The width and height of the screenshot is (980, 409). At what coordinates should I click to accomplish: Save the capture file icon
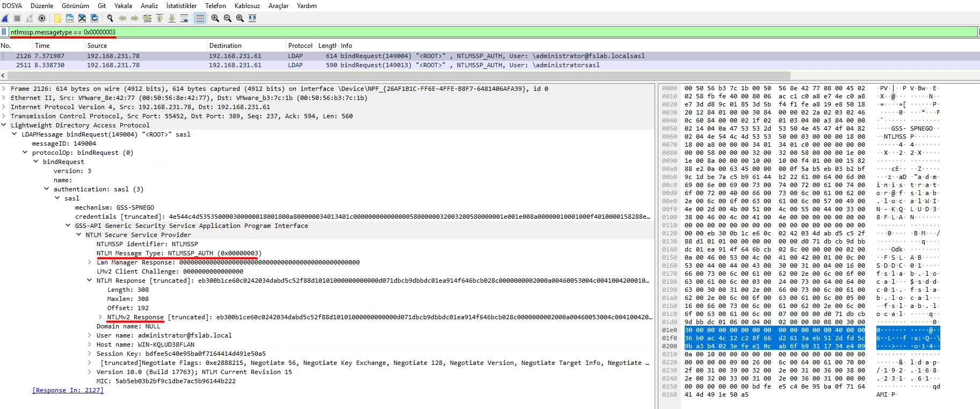click(70, 18)
